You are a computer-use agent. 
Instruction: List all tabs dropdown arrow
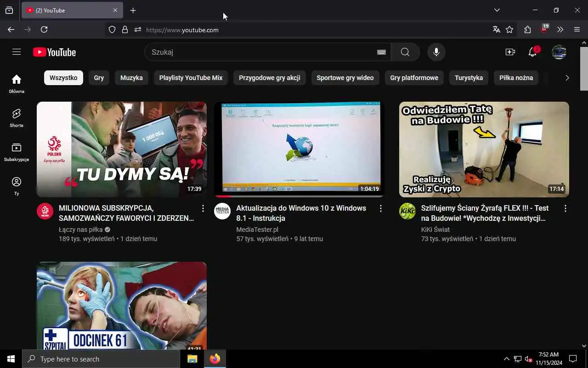(x=497, y=10)
